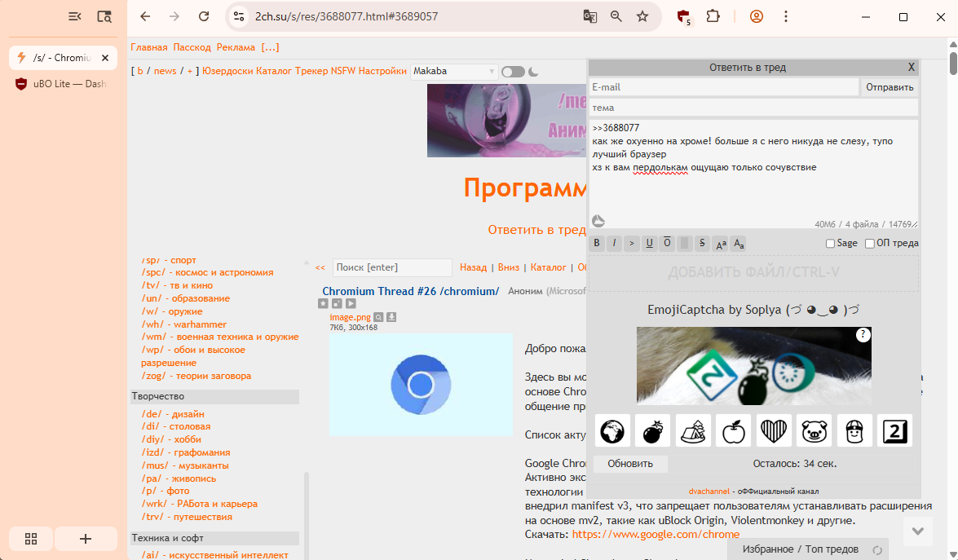Open new tab with plus button
This screenshot has width=958, height=560.
point(86,539)
